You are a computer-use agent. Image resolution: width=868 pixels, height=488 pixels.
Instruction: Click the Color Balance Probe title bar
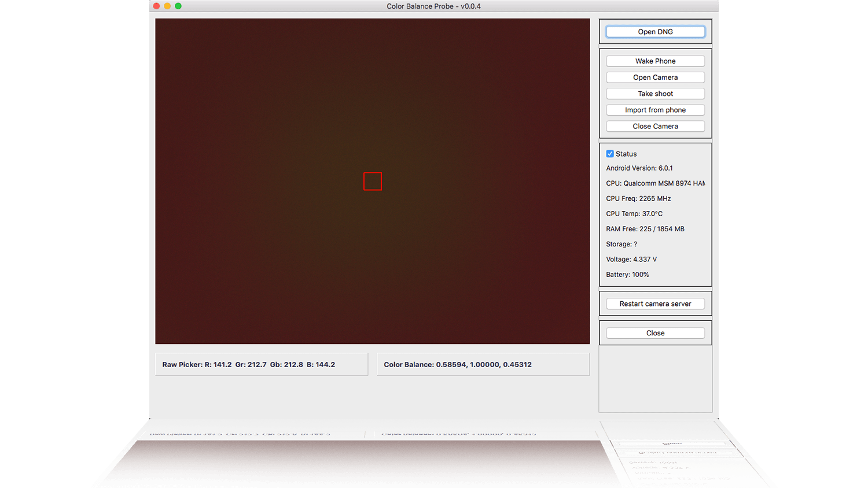click(433, 6)
